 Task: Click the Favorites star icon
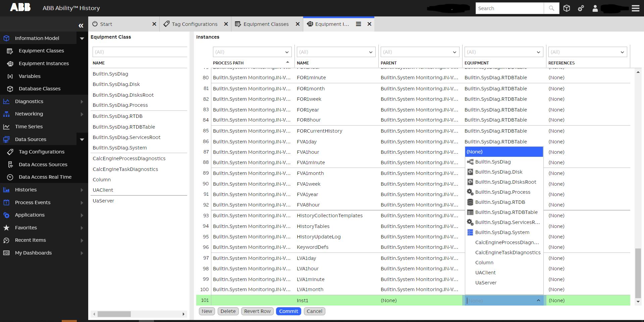coord(6,228)
